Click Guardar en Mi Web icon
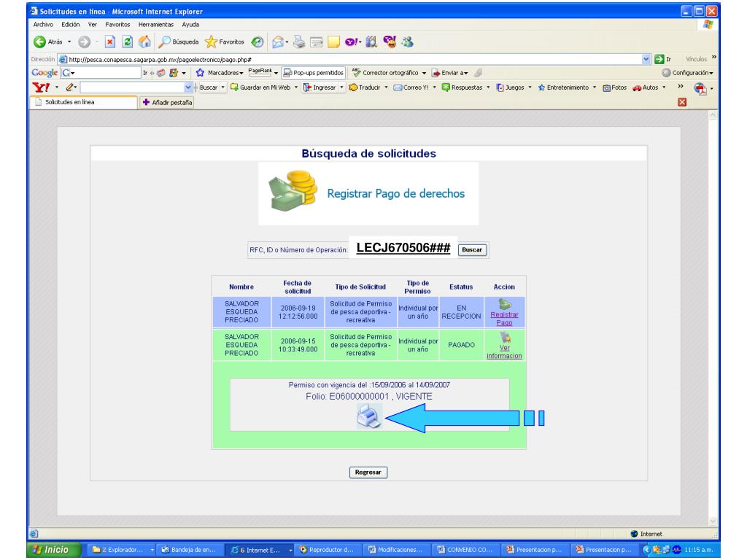 tap(234, 87)
